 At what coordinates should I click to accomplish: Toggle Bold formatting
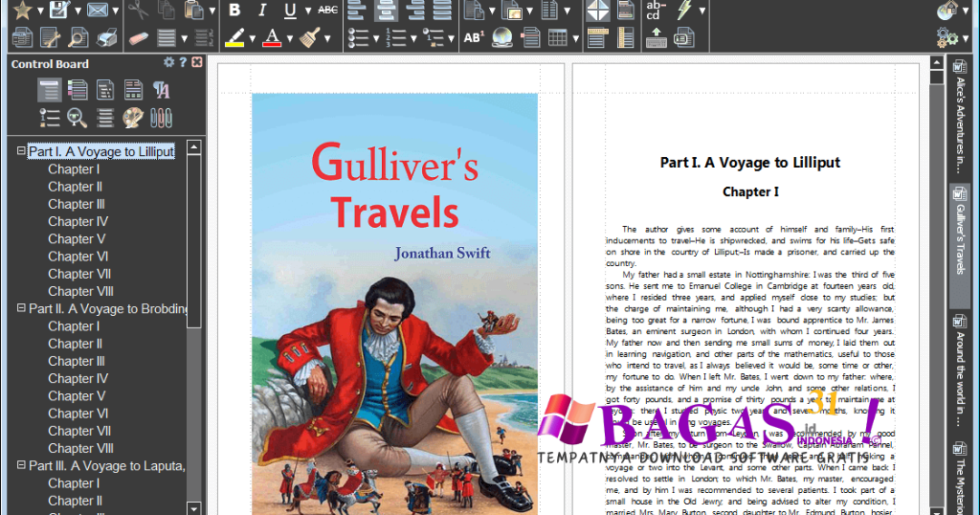click(x=234, y=10)
